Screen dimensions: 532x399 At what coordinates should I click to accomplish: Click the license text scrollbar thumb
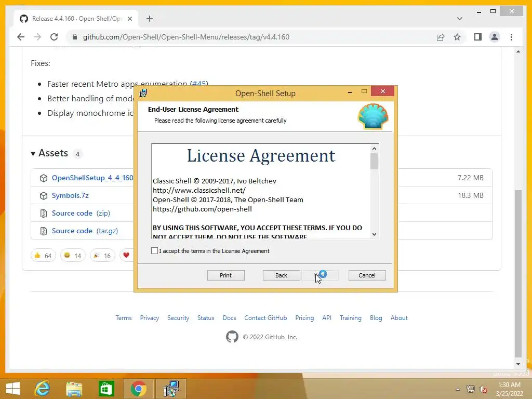(x=374, y=161)
